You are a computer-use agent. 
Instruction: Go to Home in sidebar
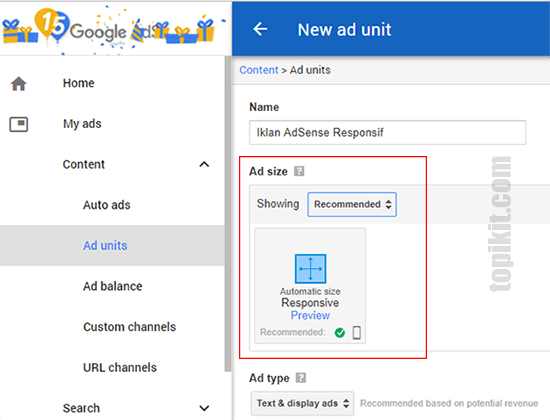coord(79,83)
